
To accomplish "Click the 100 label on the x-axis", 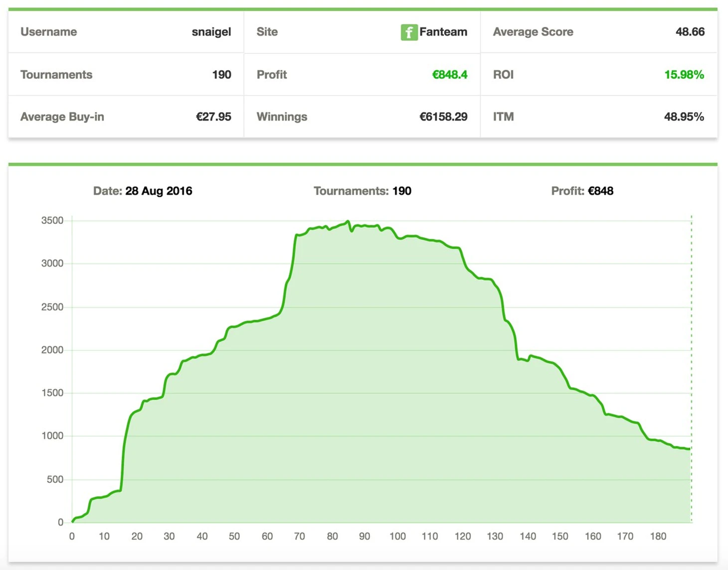I will [x=397, y=537].
